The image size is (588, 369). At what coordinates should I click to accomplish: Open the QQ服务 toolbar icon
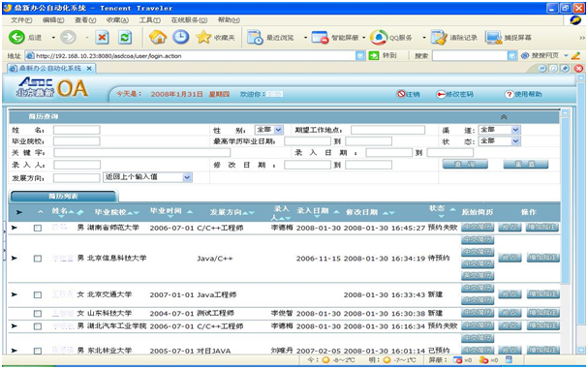[379, 37]
